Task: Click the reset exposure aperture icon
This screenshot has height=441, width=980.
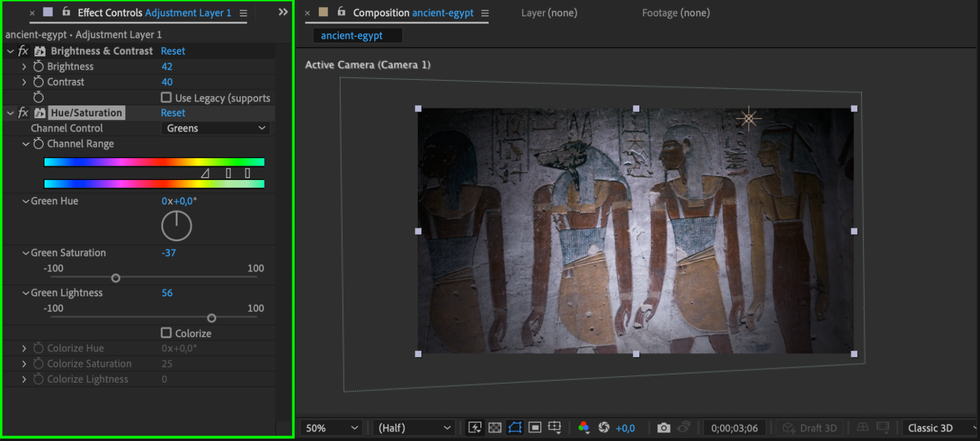Action: click(604, 428)
